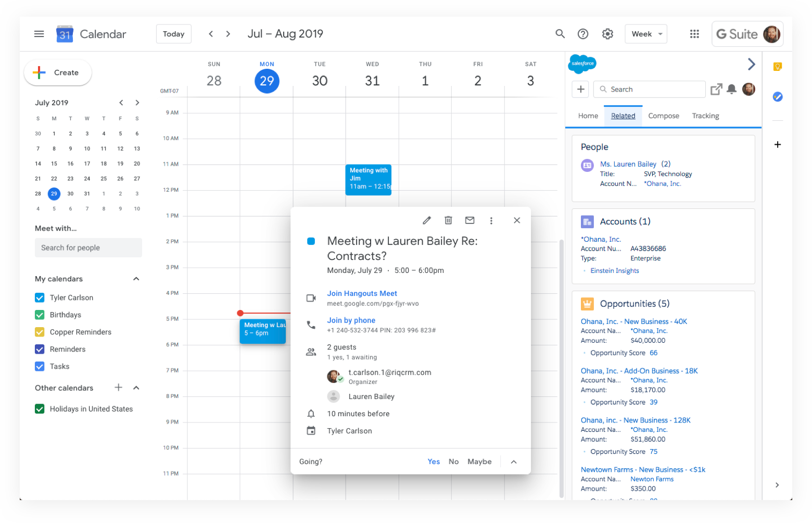Open the main hamburger menu
The image size is (812, 523).
pyautogui.click(x=39, y=34)
